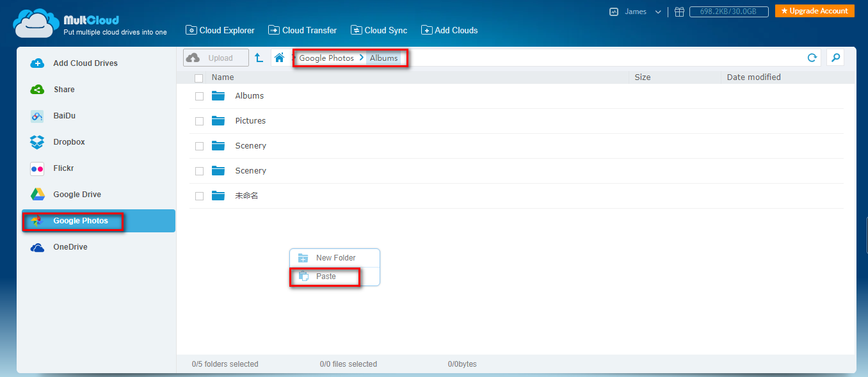Viewport: 868px width, 377px height.
Task: Open the 未命名 folder name
Action: [x=246, y=196]
